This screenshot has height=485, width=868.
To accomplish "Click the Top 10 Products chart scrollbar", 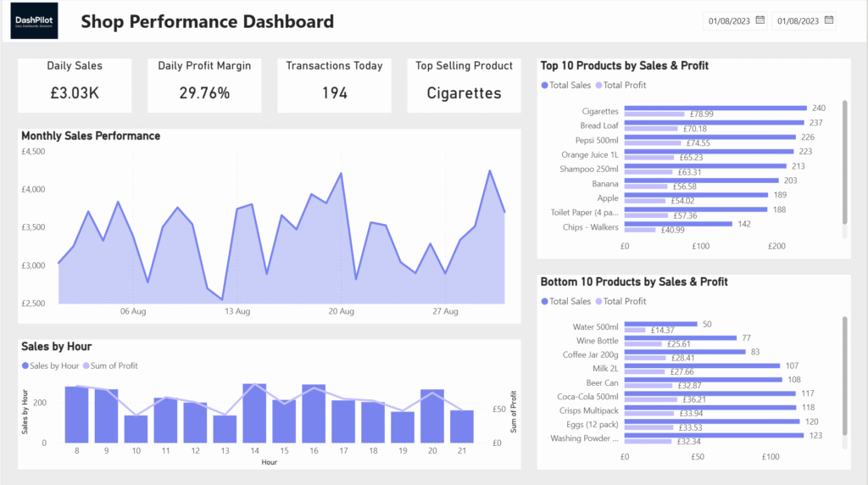I will click(844, 161).
